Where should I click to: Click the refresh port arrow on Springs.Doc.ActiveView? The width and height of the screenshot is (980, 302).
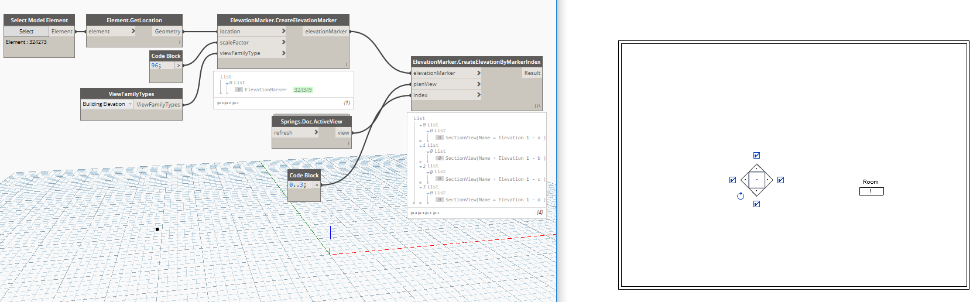tap(316, 132)
